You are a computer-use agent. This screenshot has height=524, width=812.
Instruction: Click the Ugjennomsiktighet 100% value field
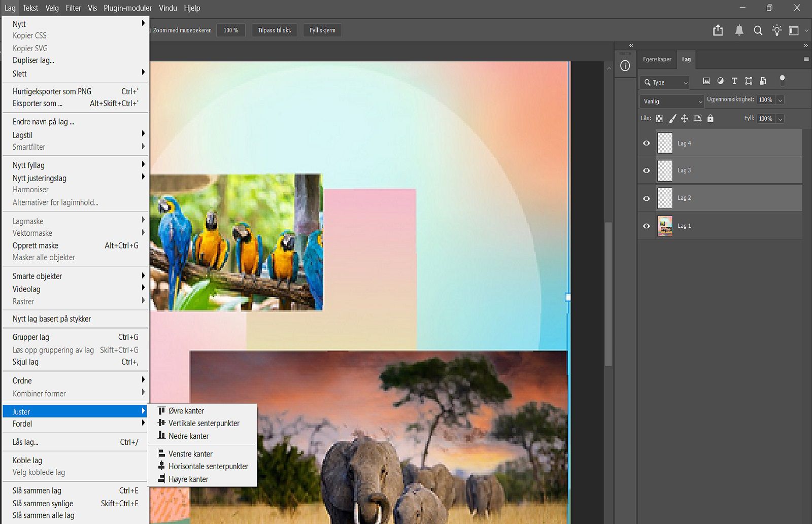(x=766, y=100)
